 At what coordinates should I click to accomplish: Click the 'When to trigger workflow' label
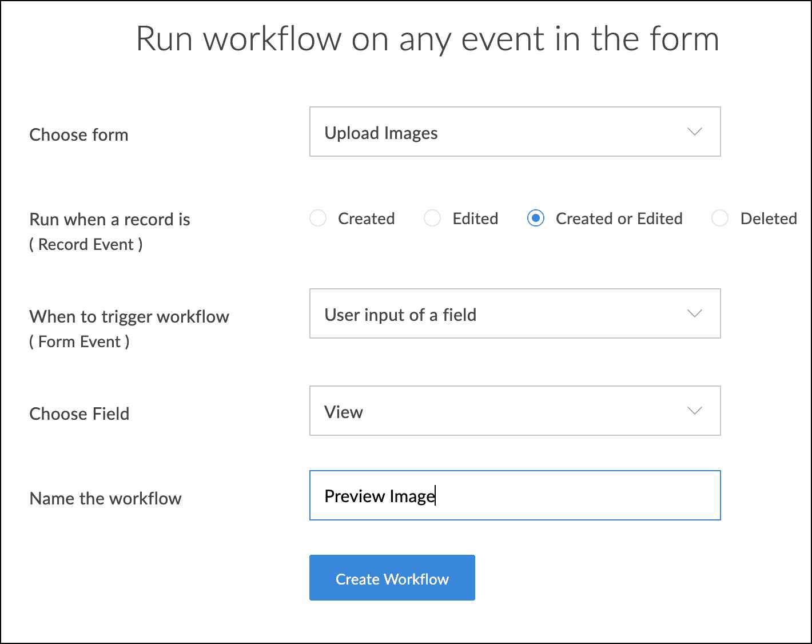(x=129, y=317)
